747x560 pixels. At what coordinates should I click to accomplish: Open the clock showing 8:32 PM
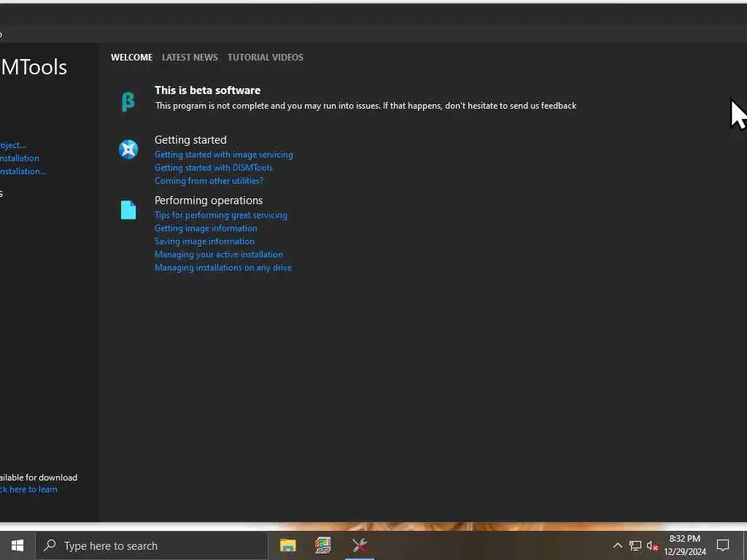click(x=685, y=545)
